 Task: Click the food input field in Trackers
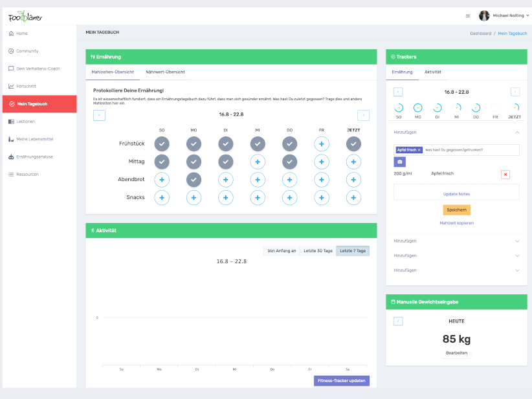coord(469,149)
